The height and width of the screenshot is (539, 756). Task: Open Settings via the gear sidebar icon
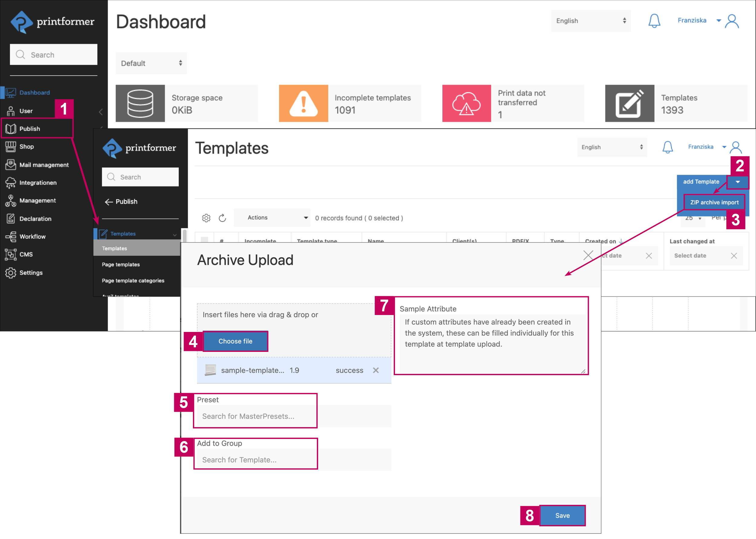pyautogui.click(x=11, y=272)
